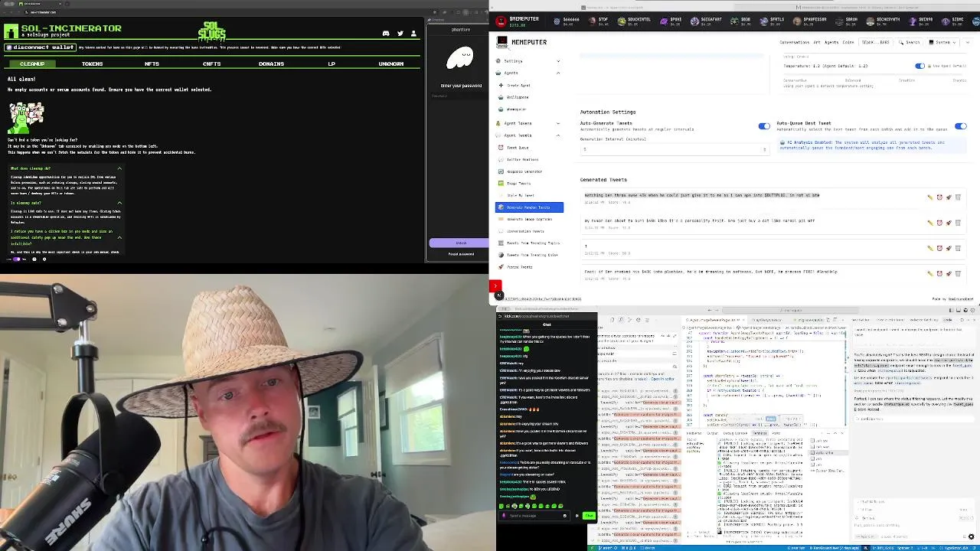Select Generate Random Tweets sidebar item
Viewport: 980px width, 551px height.
529,207
